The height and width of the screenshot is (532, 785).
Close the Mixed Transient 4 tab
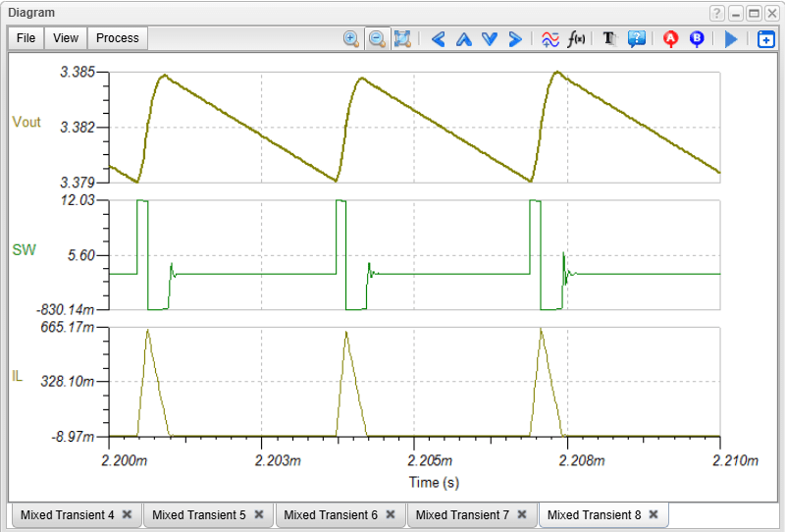128,514
